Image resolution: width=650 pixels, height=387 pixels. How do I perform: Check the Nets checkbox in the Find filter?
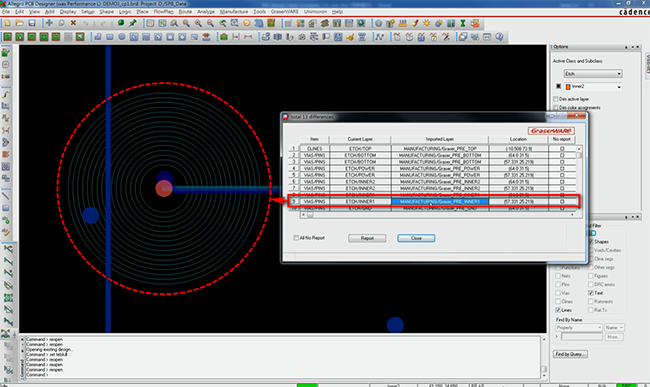pos(558,276)
